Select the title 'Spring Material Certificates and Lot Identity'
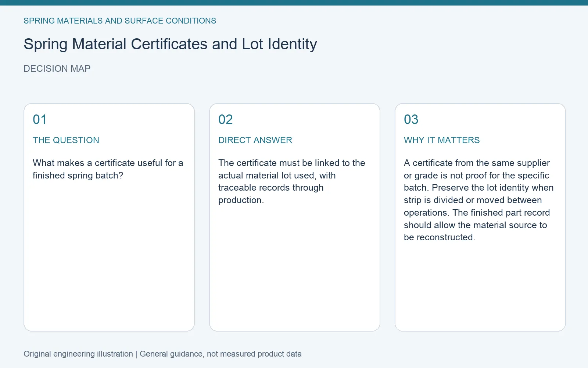 pyautogui.click(x=170, y=44)
